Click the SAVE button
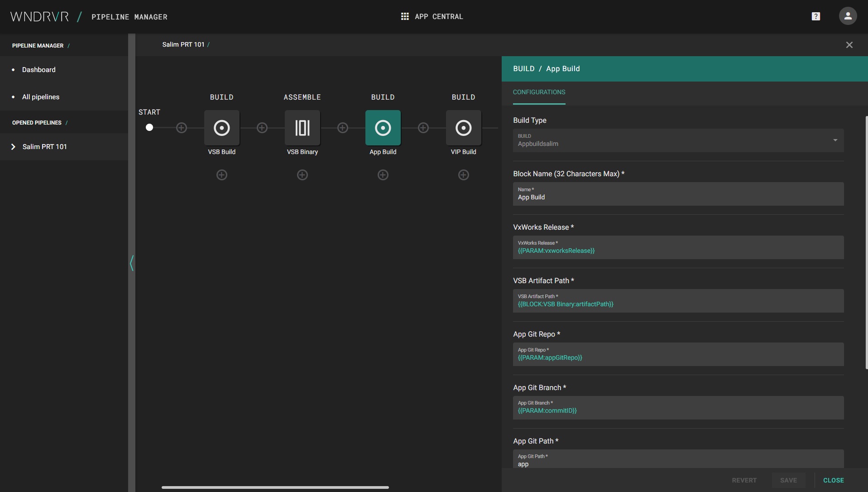This screenshot has height=492, width=868. point(788,480)
